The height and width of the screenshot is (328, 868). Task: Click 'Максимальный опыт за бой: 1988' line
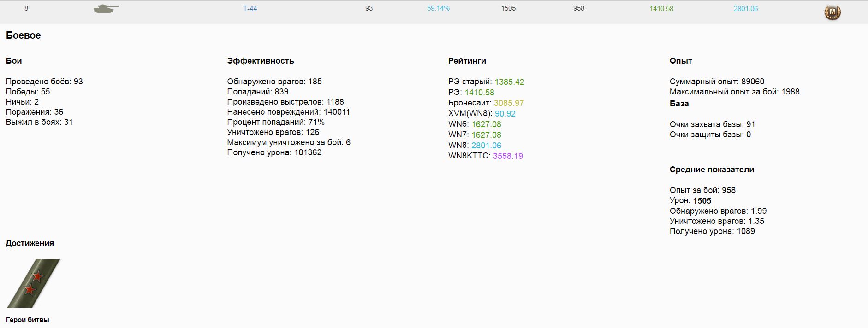pyautogui.click(x=735, y=92)
